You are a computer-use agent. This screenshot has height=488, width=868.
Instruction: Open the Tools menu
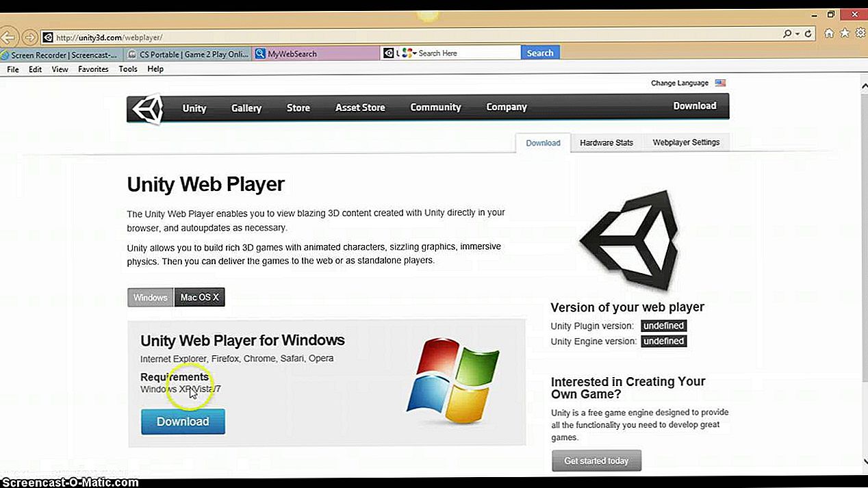(128, 69)
